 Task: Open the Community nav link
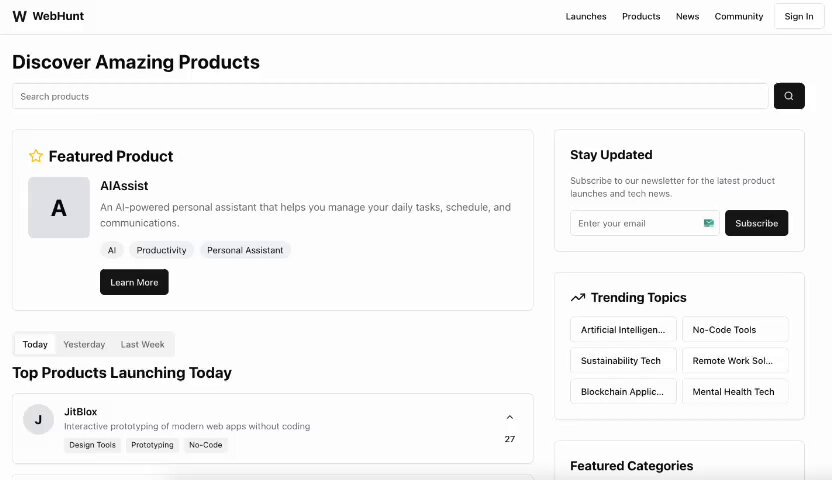click(739, 16)
